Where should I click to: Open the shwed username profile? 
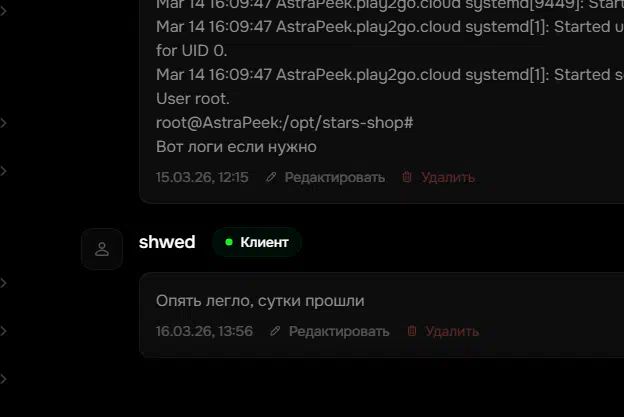click(x=167, y=242)
